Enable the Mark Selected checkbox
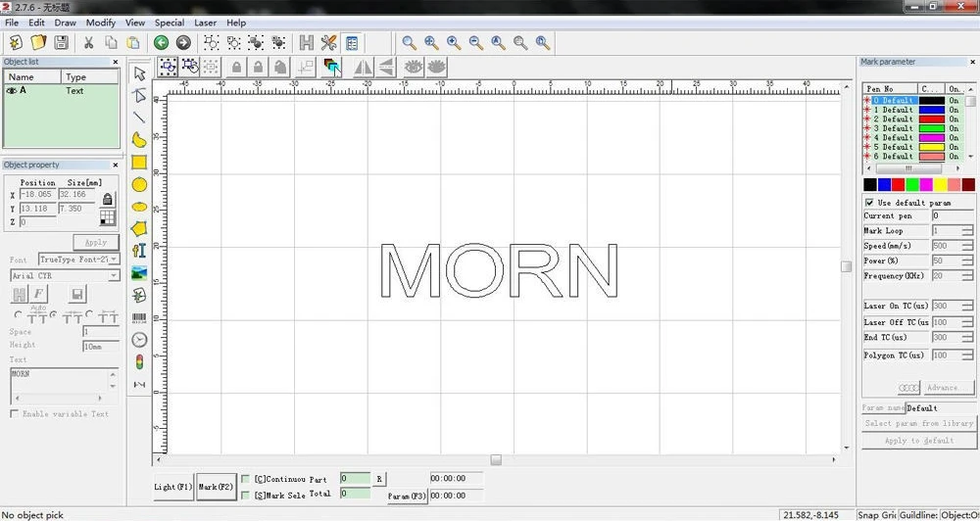 coord(246,496)
